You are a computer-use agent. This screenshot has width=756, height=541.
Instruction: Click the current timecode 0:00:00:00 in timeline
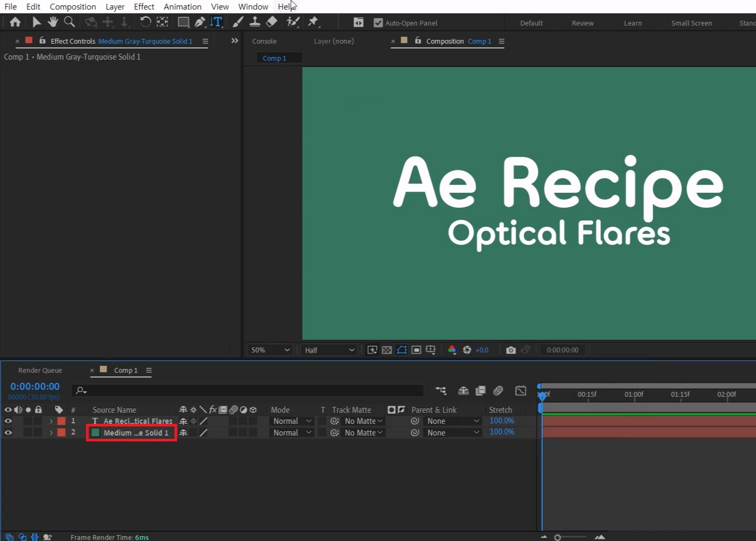35,387
